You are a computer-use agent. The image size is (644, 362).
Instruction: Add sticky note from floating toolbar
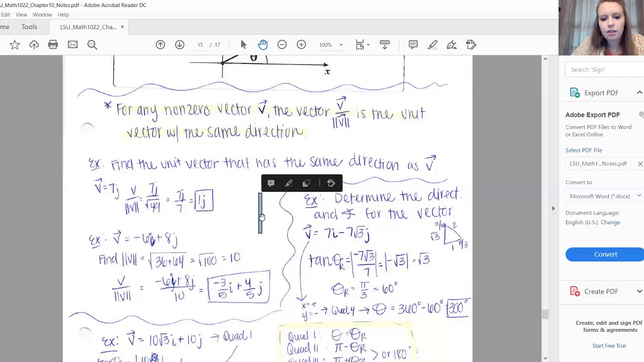(271, 184)
